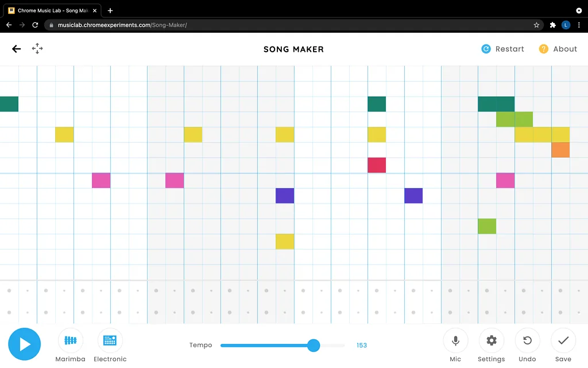Click the tempo slider handle
Screen dimensions: 588x368
pos(314,345)
